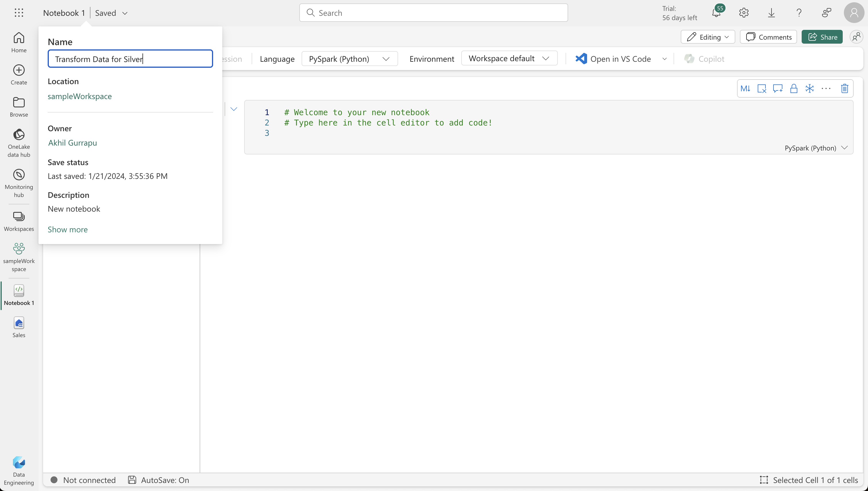Click the Copilot button
Viewport: 868px width, 491px height.
tap(705, 59)
